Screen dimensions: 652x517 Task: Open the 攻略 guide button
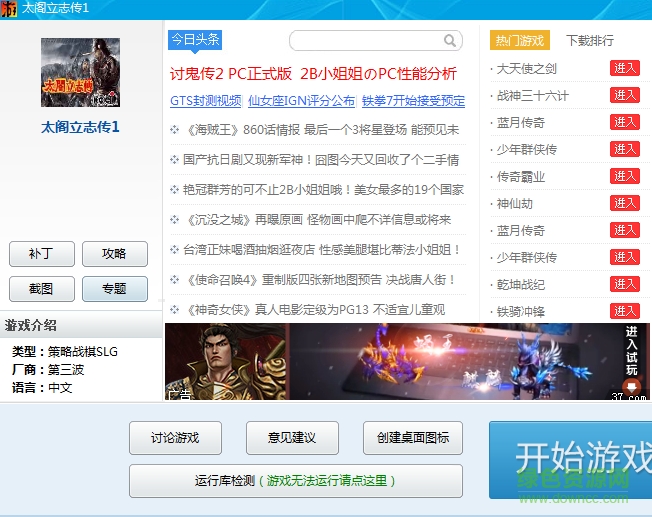coord(115,254)
